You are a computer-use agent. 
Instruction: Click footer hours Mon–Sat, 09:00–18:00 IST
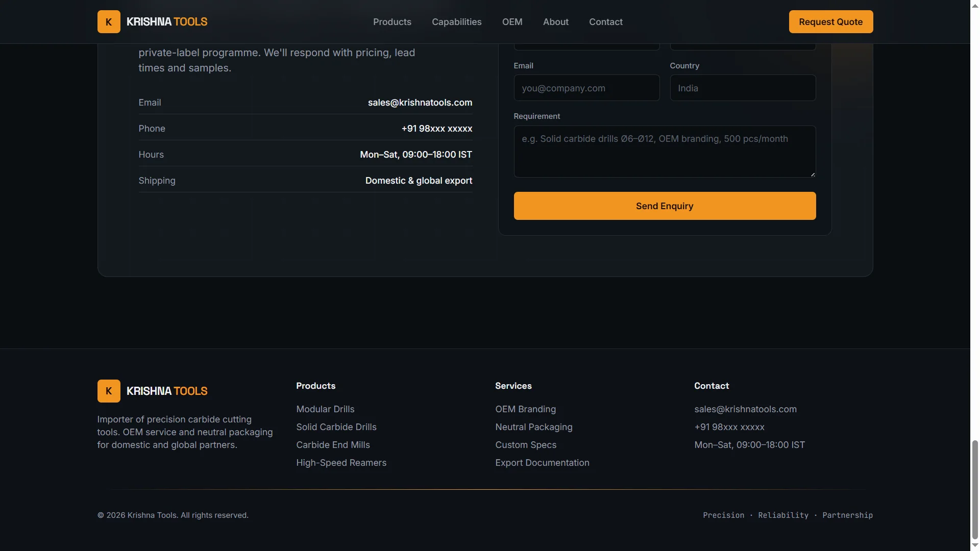click(749, 445)
